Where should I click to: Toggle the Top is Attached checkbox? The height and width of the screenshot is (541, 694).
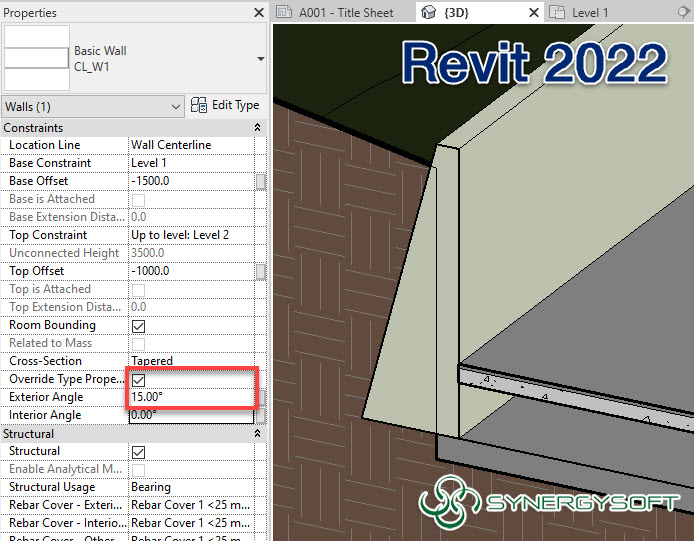click(x=139, y=290)
